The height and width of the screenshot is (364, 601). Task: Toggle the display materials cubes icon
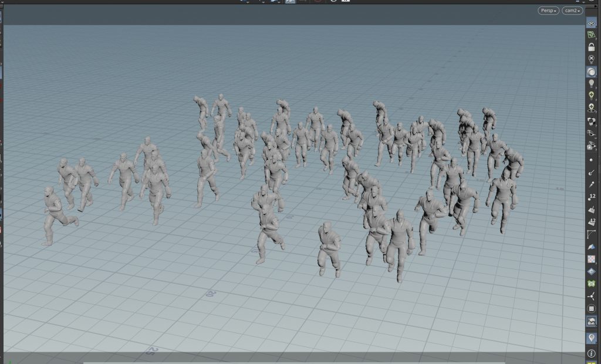tap(592, 121)
